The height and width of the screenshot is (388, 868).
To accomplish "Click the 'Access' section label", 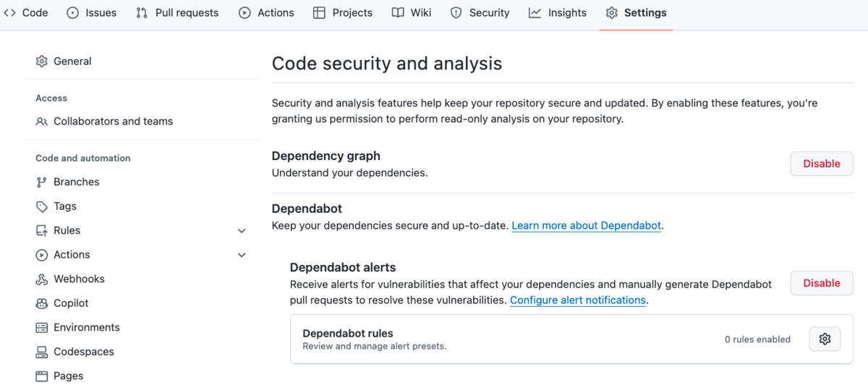I will click(51, 98).
